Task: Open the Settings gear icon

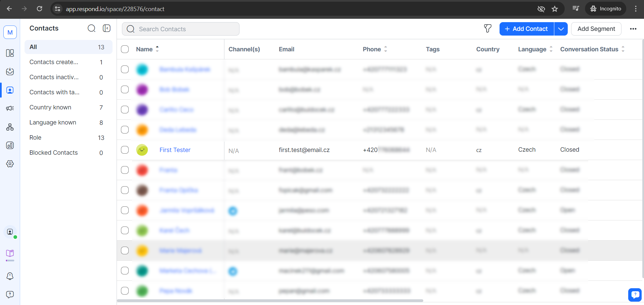Action: click(x=10, y=164)
